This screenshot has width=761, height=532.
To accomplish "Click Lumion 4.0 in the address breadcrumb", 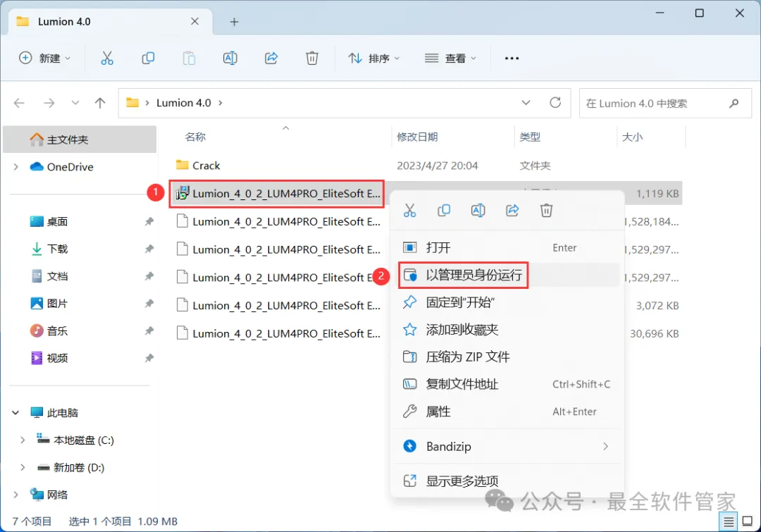I will (183, 103).
